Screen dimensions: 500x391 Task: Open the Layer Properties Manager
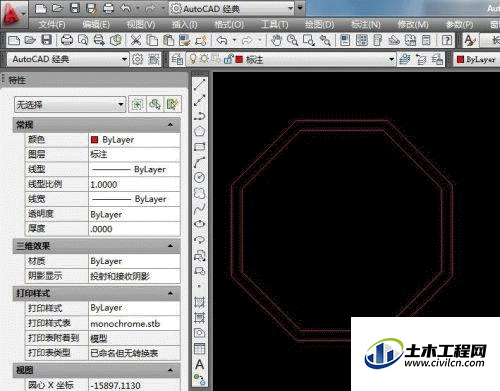(x=177, y=60)
